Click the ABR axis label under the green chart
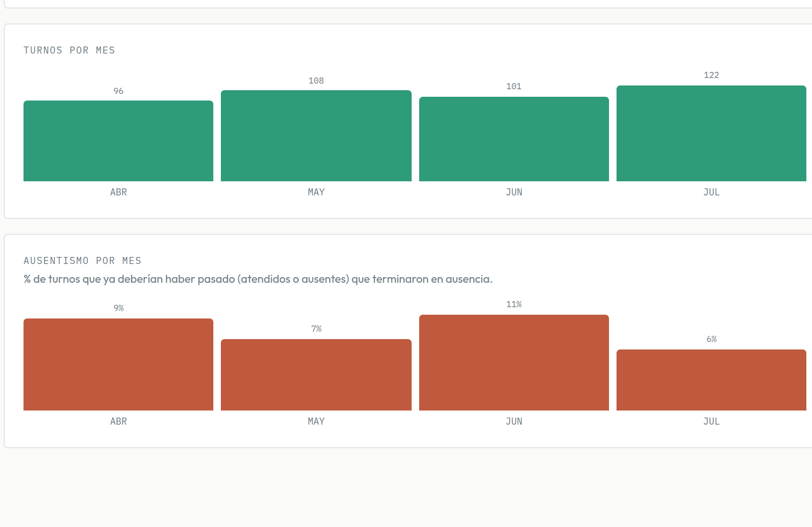Image resolution: width=812 pixels, height=527 pixels. click(x=118, y=192)
